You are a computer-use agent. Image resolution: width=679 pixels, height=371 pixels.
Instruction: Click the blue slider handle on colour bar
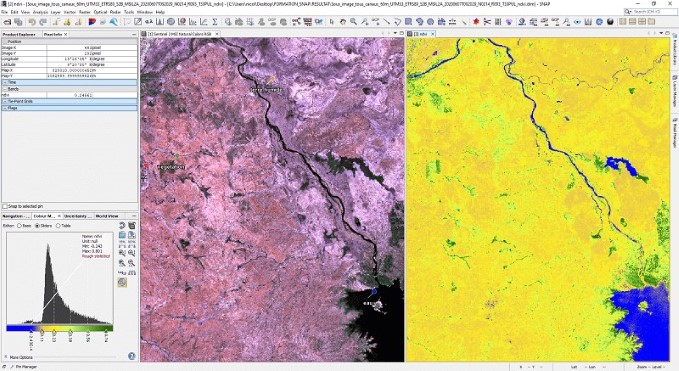point(32,331)
